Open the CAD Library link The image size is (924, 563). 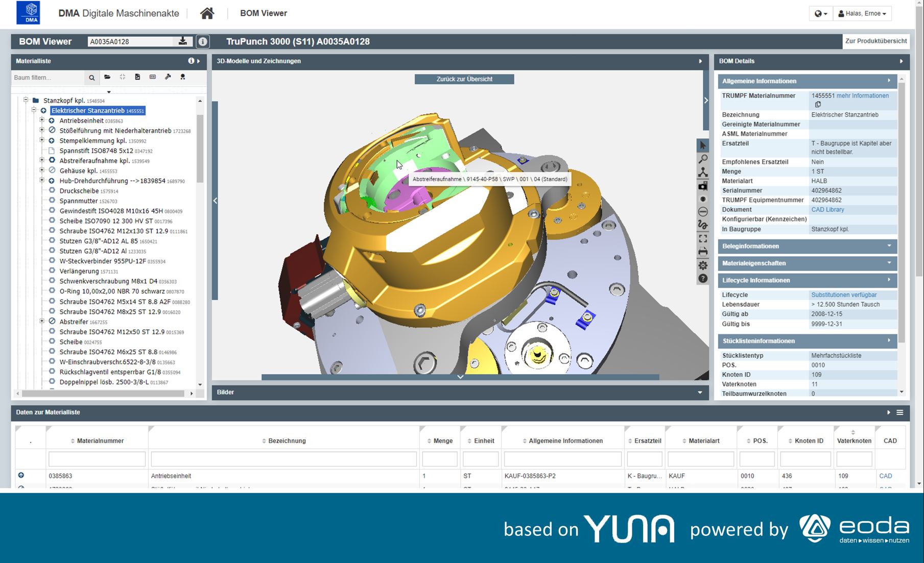(827, 210)
